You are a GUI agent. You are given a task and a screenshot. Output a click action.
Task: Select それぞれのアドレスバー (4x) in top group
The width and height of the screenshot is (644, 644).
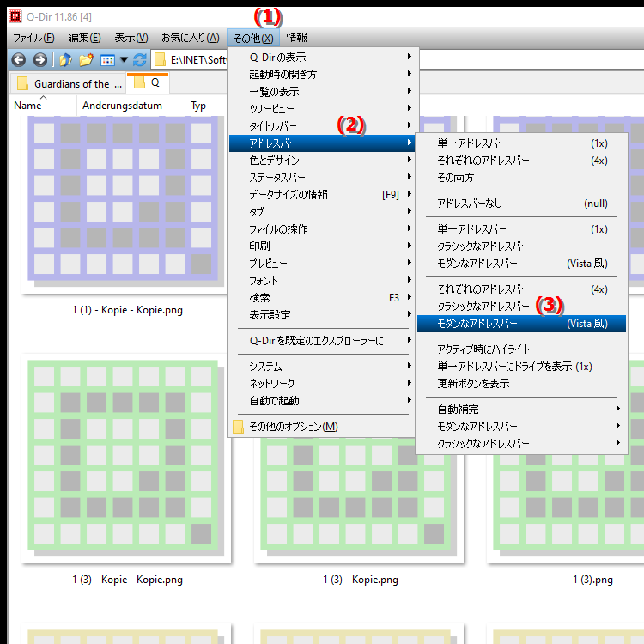[x=521, y=161]
